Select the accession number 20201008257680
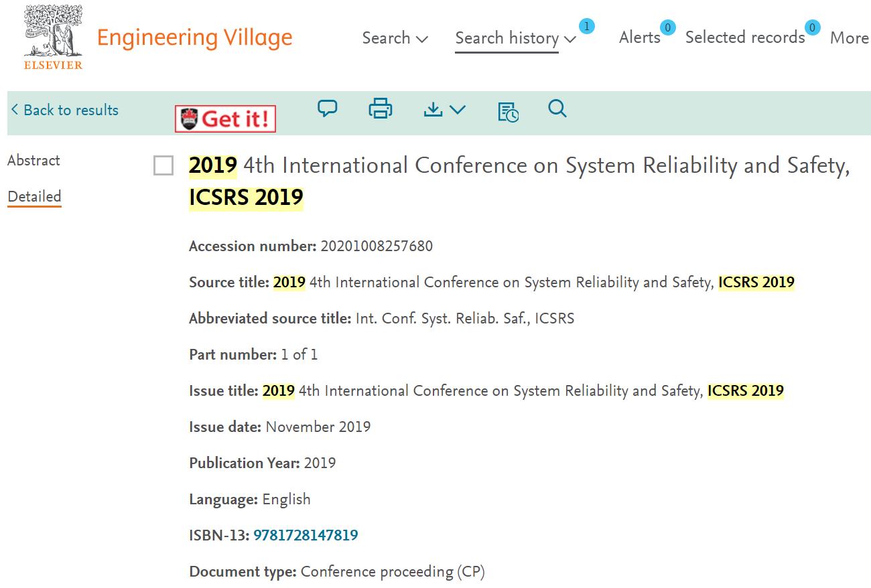Image resolution: width=871 pixels, height=588 pixels. pos(377,246)
